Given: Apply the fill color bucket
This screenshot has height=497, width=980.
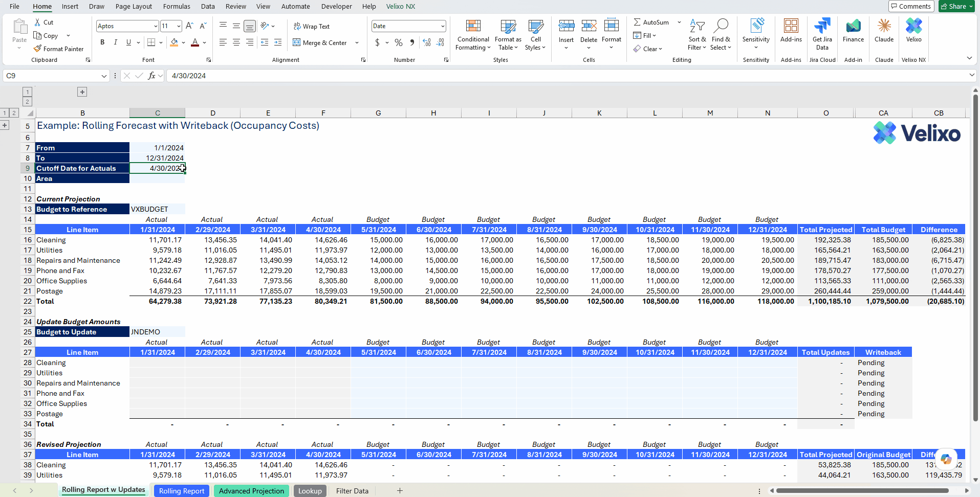Looking at the screenshot, I should point(174,42).
